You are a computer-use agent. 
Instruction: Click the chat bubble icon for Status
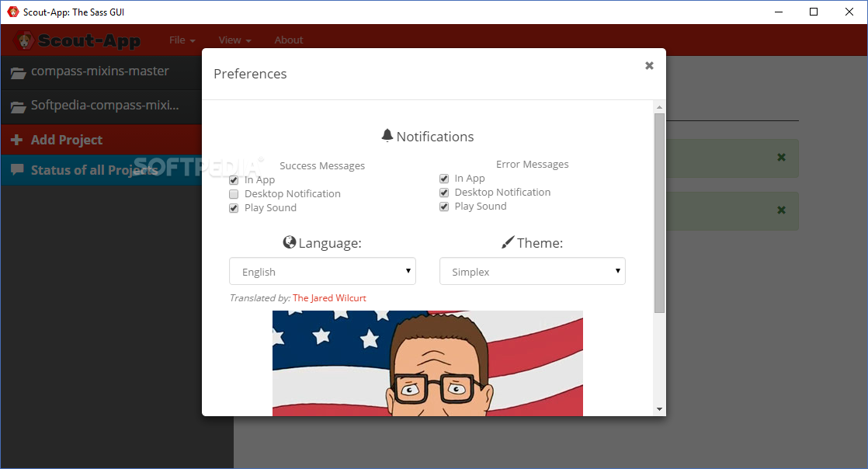[17, 169]
